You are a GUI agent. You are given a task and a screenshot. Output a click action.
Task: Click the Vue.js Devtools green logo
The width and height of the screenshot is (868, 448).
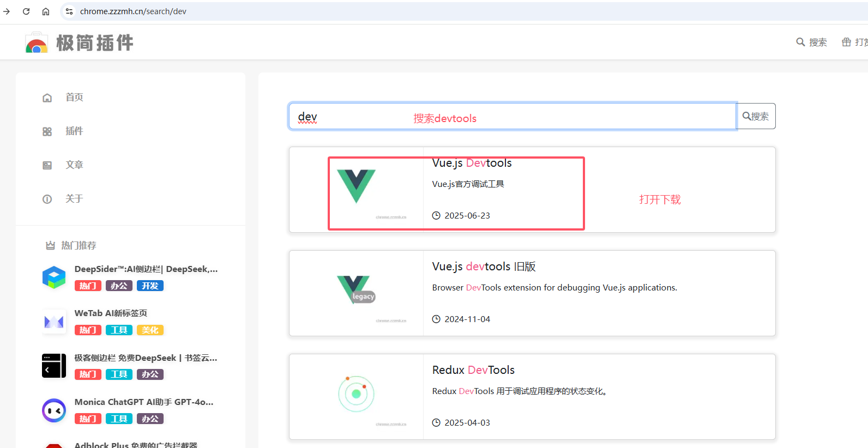pos(356,186)
